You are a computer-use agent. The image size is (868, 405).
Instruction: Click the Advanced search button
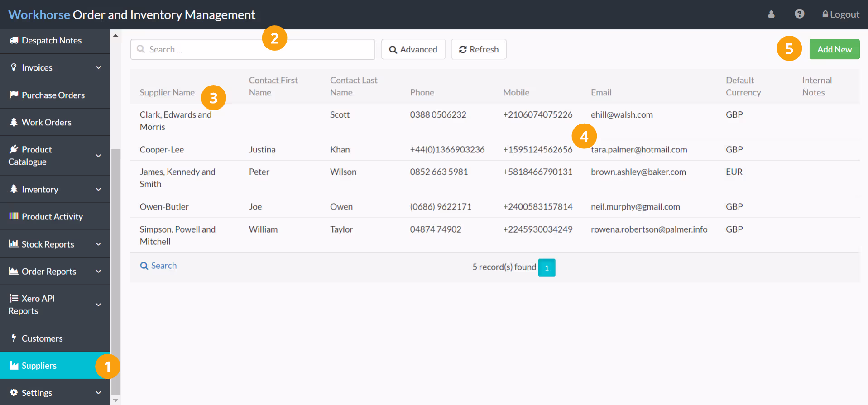413,49
